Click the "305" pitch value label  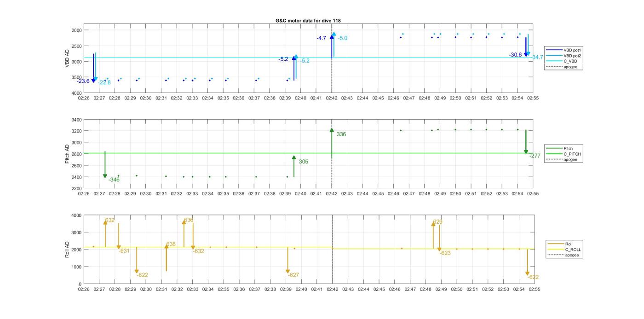click(x=304, y=162)
